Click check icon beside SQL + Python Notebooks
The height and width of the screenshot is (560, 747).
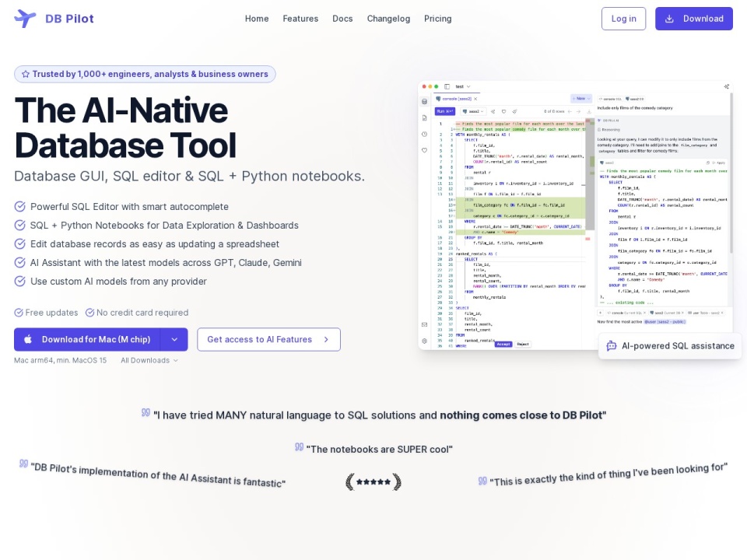pos(20,225)
